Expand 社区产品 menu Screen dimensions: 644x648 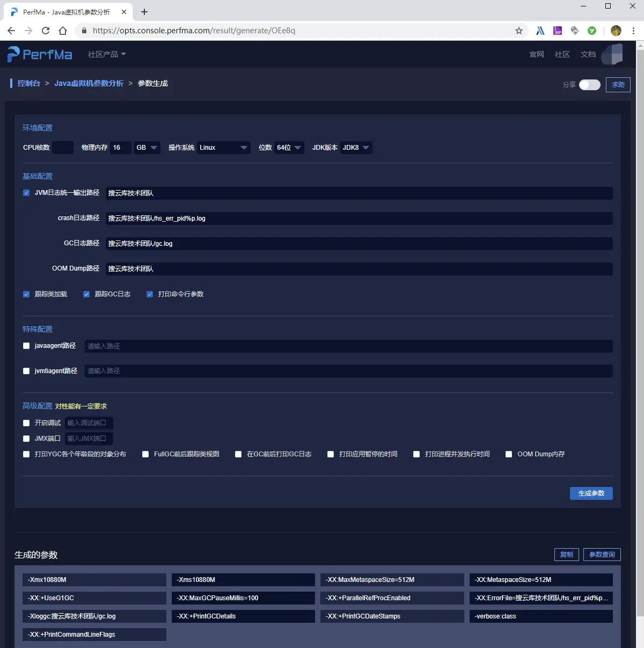pos(107,54)
